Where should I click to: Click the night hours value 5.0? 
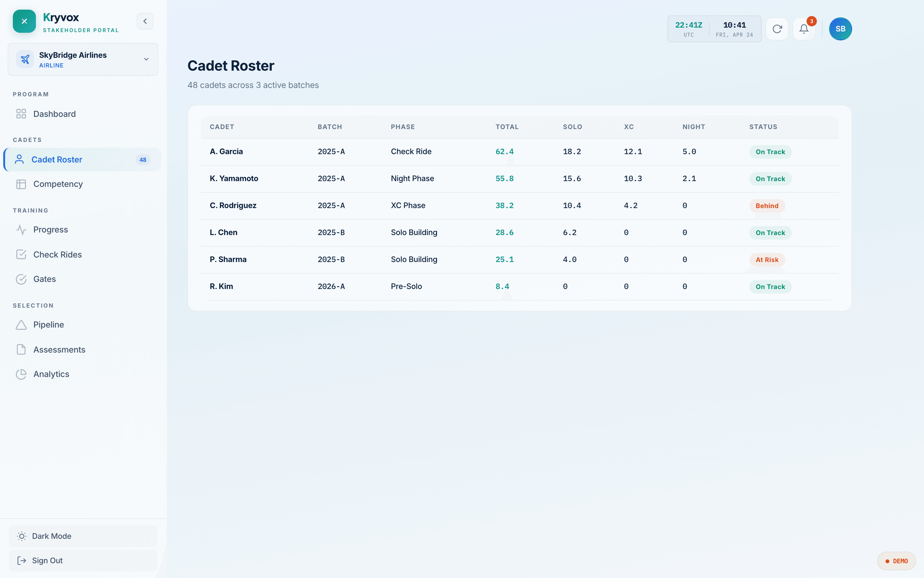tap(689, 152)
